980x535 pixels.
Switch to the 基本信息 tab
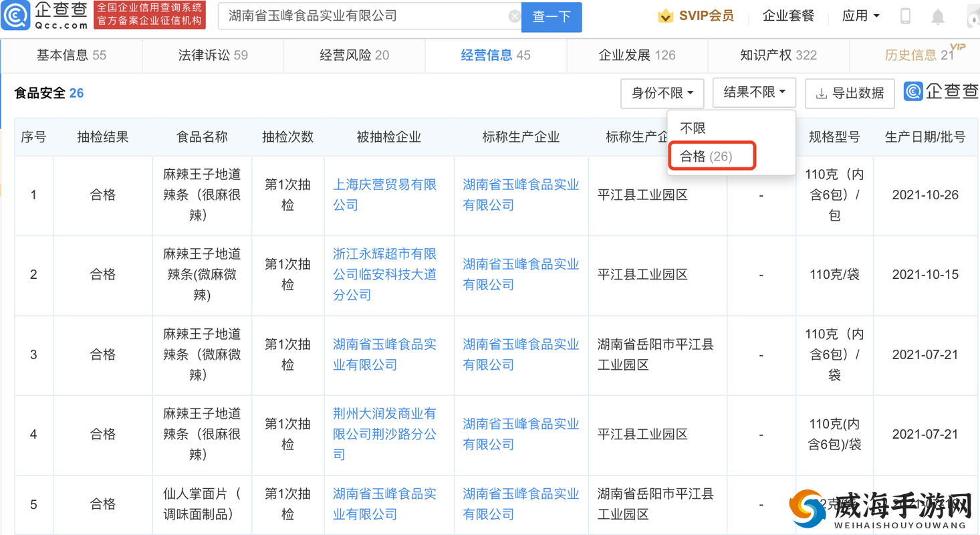[x=71, y=55]
